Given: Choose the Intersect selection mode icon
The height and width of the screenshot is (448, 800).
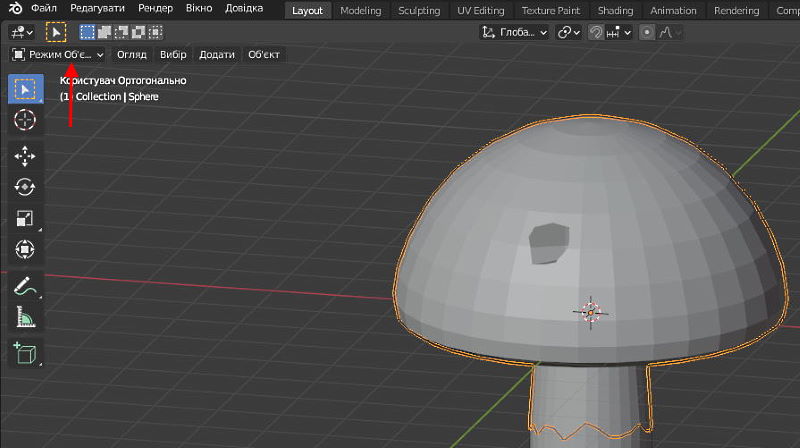Looking at the screenshot, I should tap(155, 33).
